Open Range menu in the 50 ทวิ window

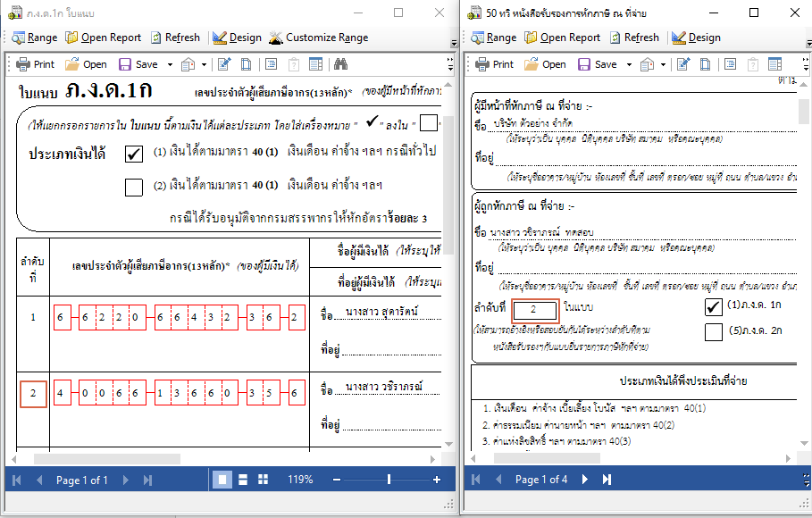coord(493,38)
